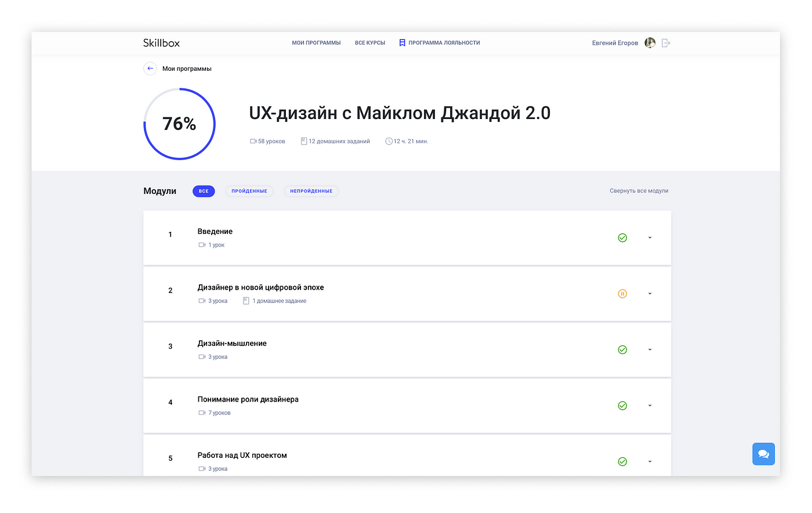Open the ВСЕ КУРСЫ menu item
This screenshot has height=513, width=812.
[370, 43]
